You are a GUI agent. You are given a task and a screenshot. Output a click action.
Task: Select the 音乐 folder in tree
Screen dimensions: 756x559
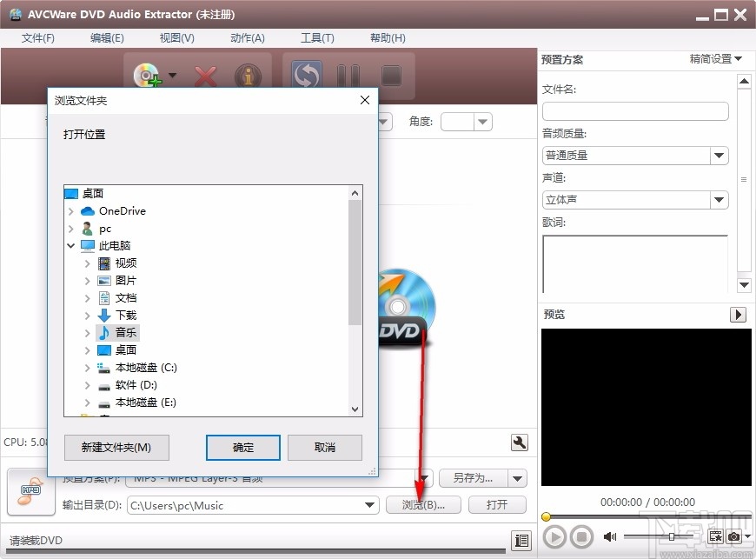pos(124,332)
